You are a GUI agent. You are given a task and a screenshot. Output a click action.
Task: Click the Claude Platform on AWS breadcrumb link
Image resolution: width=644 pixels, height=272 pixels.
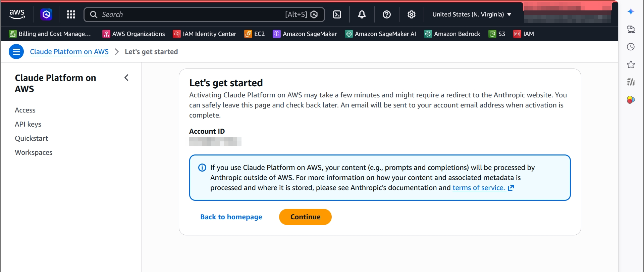coord(69,52)
